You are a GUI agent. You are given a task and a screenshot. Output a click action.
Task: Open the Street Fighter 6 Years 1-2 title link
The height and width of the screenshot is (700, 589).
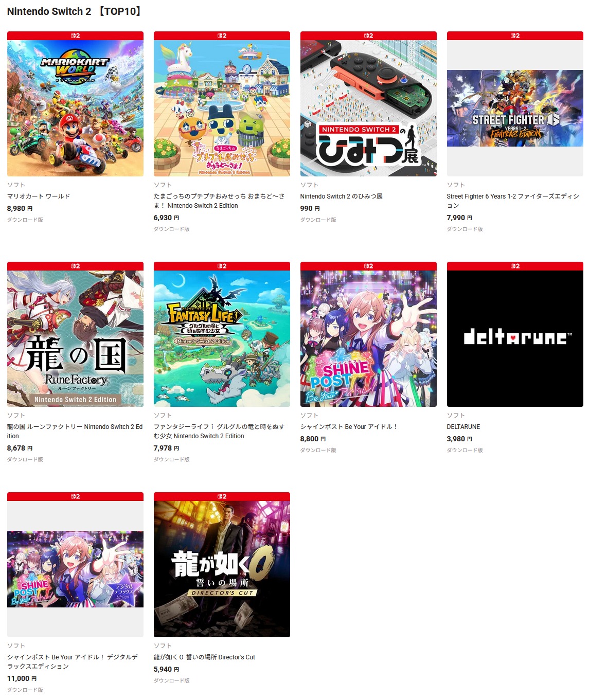513,201
